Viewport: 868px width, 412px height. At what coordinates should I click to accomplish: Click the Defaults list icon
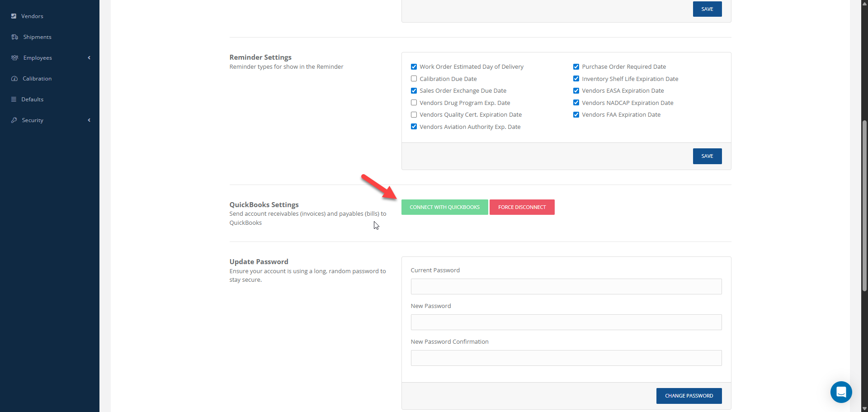pyautogui.click(x=14, y=99)
